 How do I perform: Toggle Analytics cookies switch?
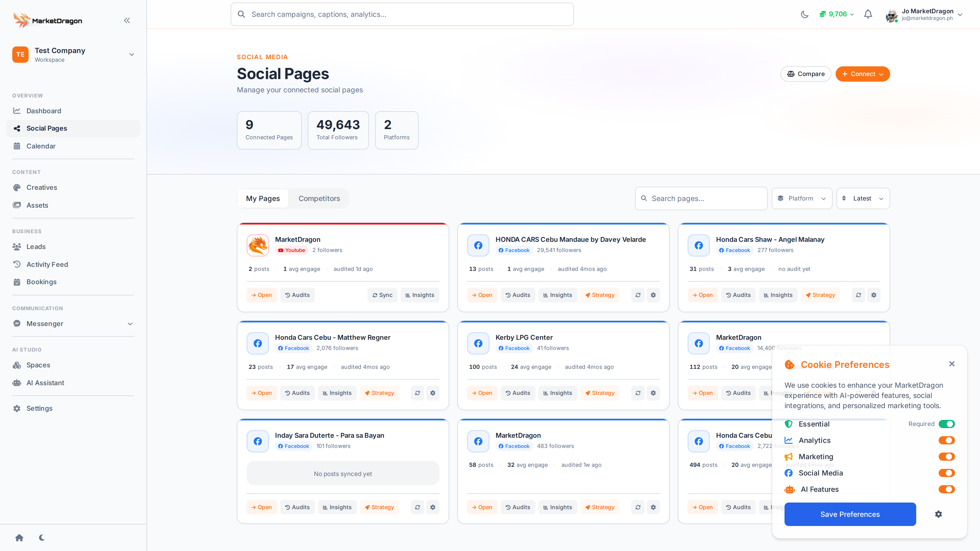coord(947,440)
